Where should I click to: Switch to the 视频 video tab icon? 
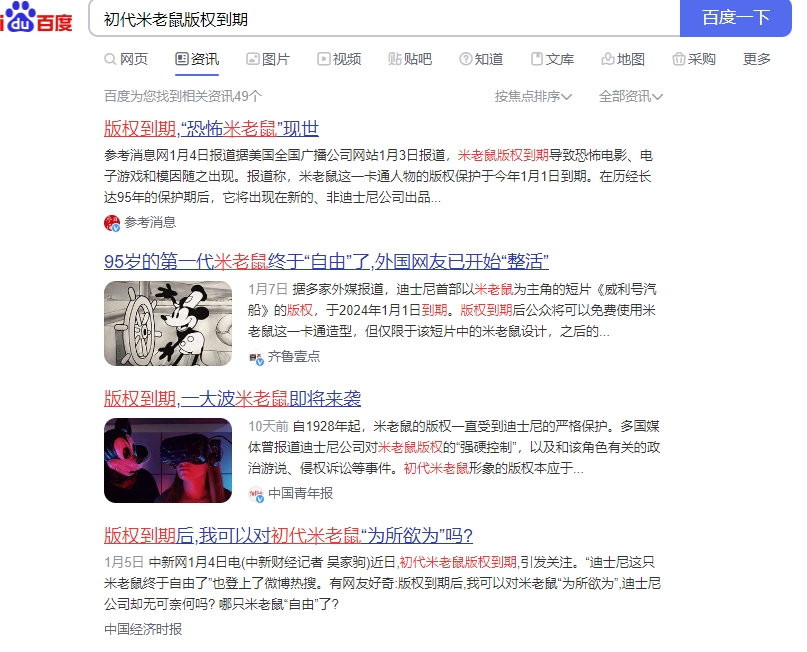pos(323,59)
